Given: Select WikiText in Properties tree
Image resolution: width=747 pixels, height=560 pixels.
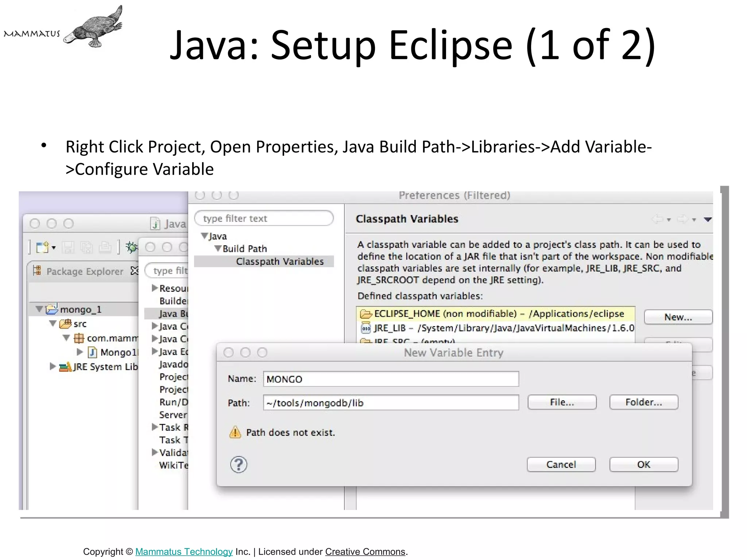Looking at the screenshot, I should [173, 465].
